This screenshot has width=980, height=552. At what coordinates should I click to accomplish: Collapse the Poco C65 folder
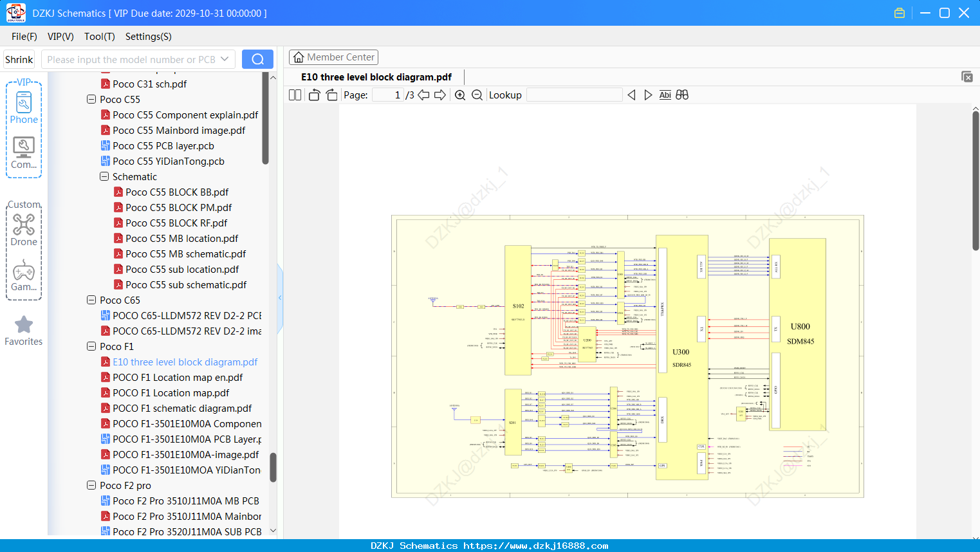(x=91, y=300)
